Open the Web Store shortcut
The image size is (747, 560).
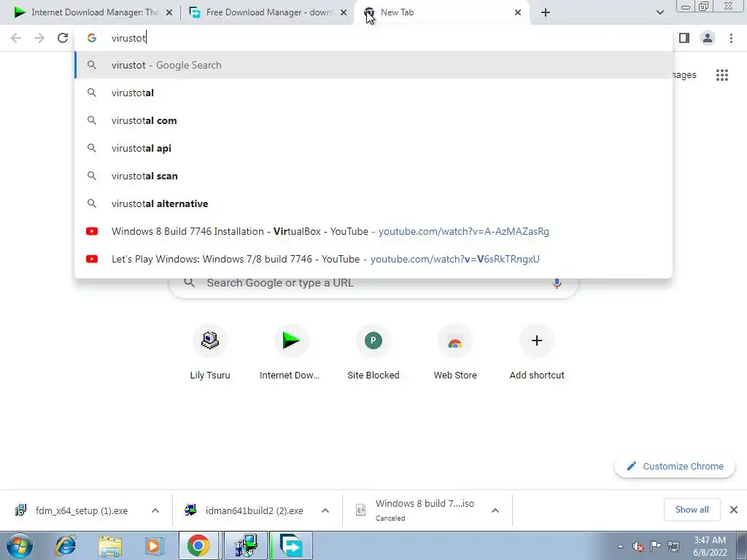coord(455,353)
